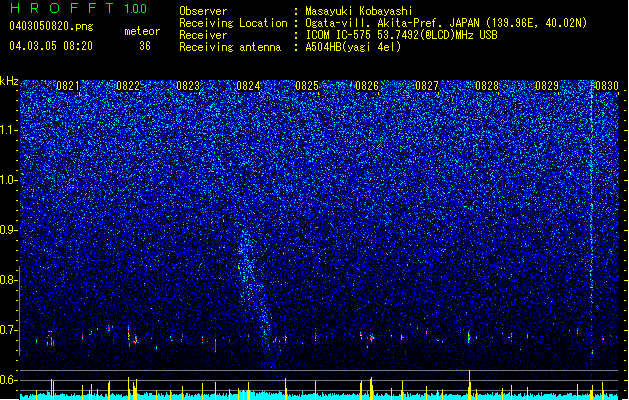Click the receiver text ICOM IC-575
The width and height of the screenshot is (629, 400).
pyautogui.click(x=339, y=35)
